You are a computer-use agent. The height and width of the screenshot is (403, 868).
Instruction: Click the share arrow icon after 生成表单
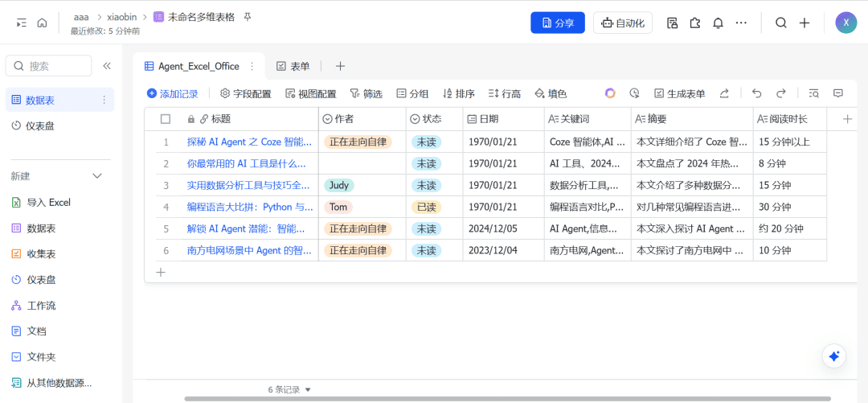pyautogui.click(x=724, y=93)
